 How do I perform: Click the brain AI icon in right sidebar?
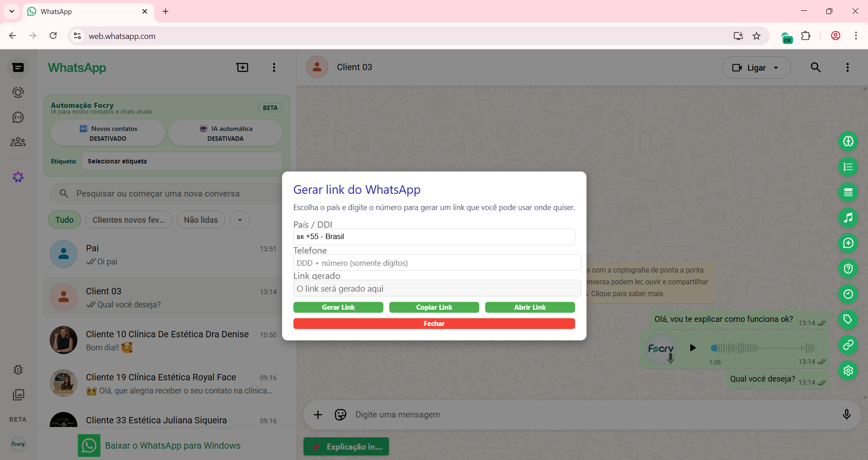[x=848, y=141]
